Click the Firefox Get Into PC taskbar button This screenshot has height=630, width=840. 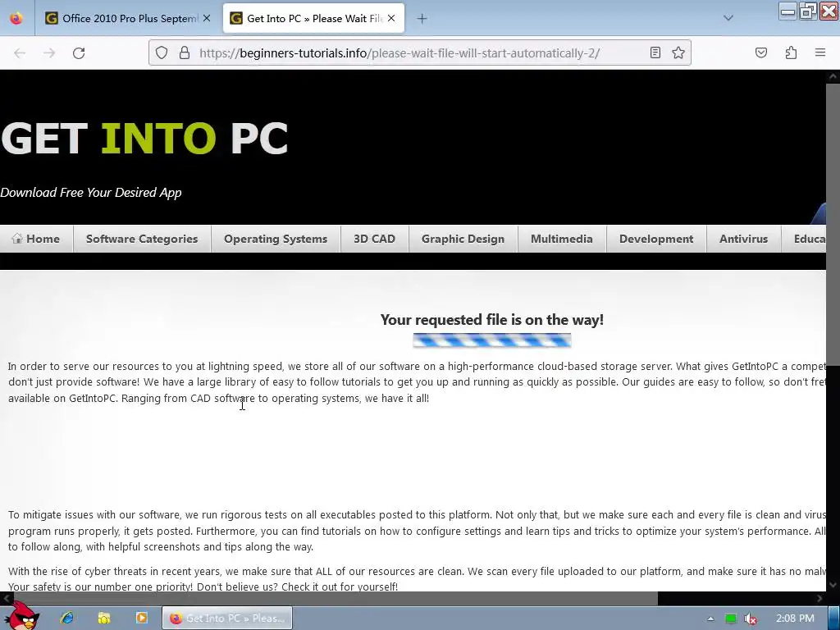[227, 619]
